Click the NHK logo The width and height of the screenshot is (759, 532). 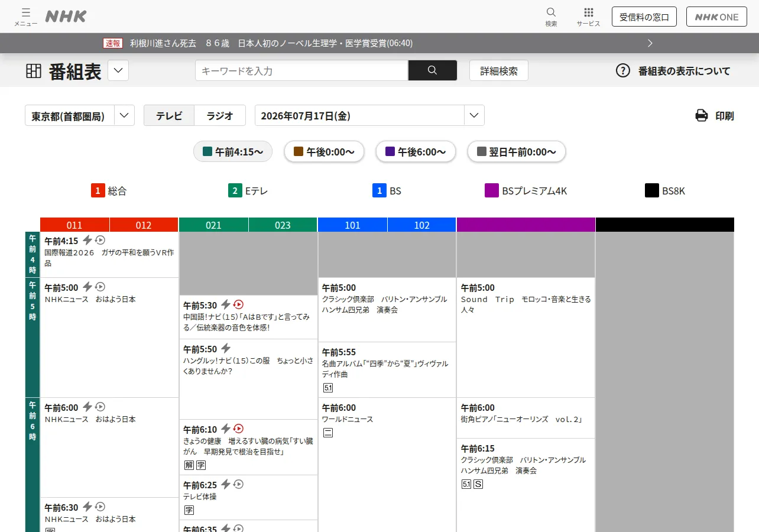pyautogui.click(x=66, y=17)
